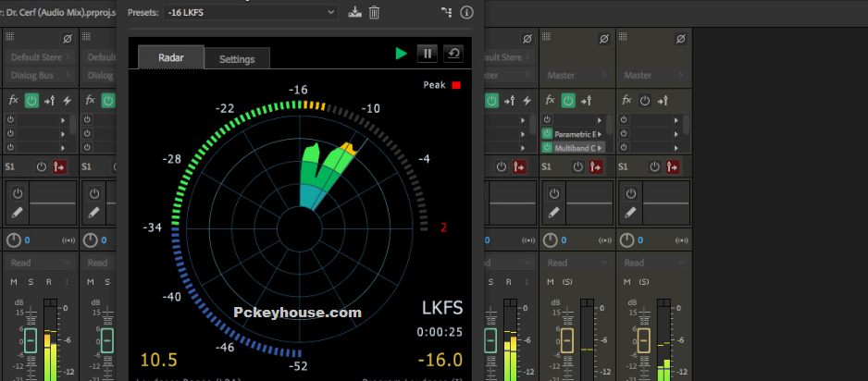Select the pencil edit icon on the leftmost channel
Viewport: 868px width, 381px height.
pos(18,212)
